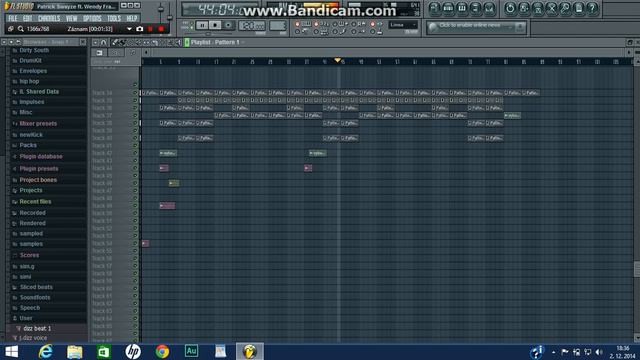
Task: Mute Track 38 using its green toggle
Action: [x=135, y=123]
